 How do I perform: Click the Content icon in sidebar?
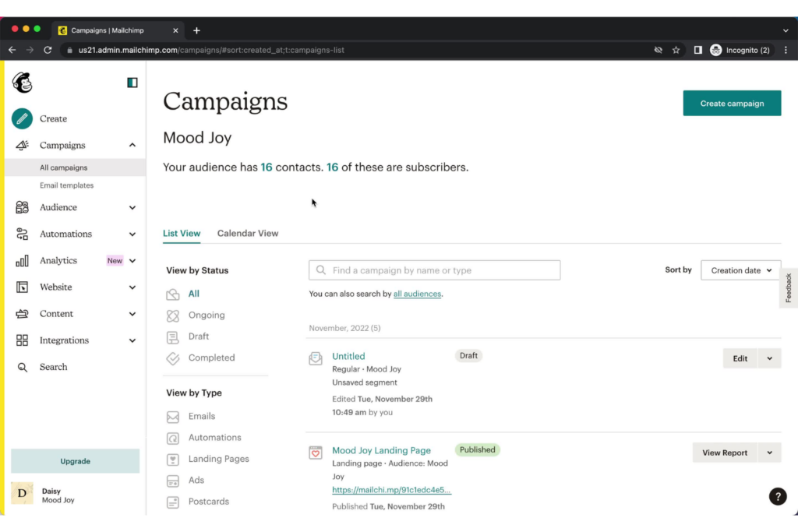(x=22, y=314)
